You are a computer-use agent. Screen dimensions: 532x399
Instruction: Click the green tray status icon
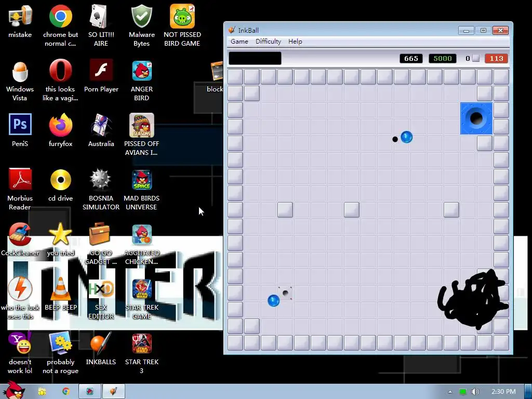463,392
